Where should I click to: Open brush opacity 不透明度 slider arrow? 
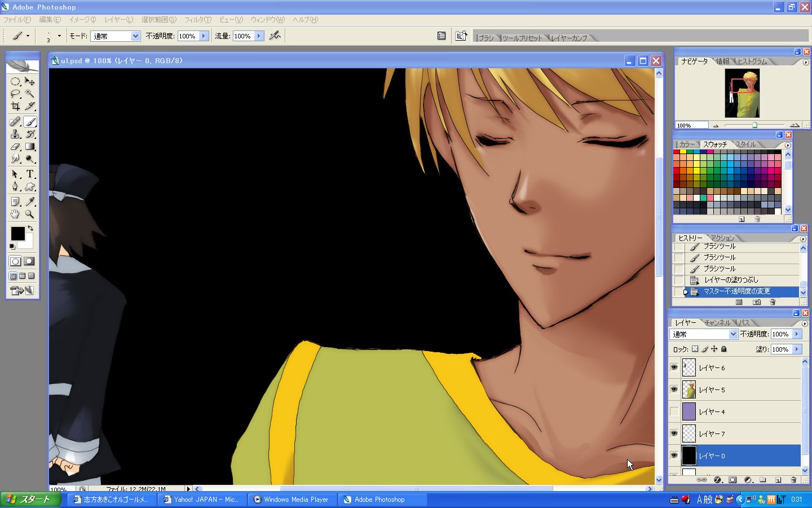[204, 36]
